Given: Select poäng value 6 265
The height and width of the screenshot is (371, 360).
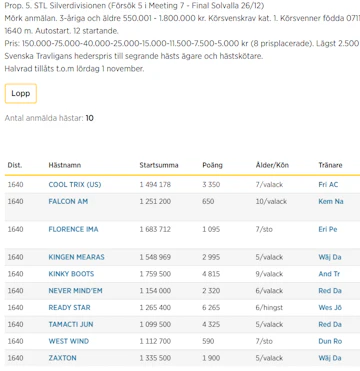Looking at the screenshot, I should [x=211, y=307].
